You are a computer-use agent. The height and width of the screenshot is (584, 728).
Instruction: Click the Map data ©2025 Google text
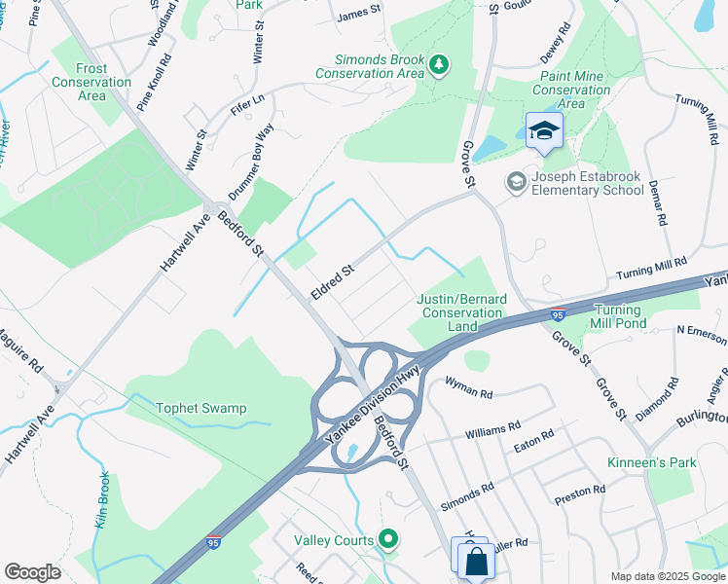coord(668,577)
